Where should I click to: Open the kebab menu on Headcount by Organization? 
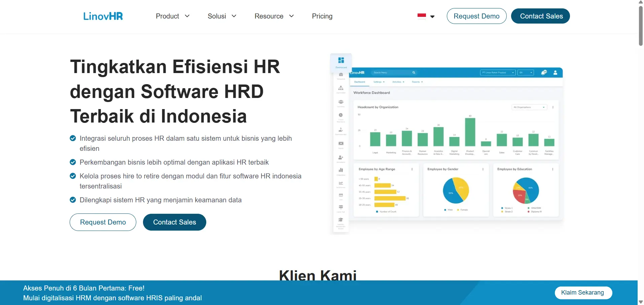coord(553,107)
